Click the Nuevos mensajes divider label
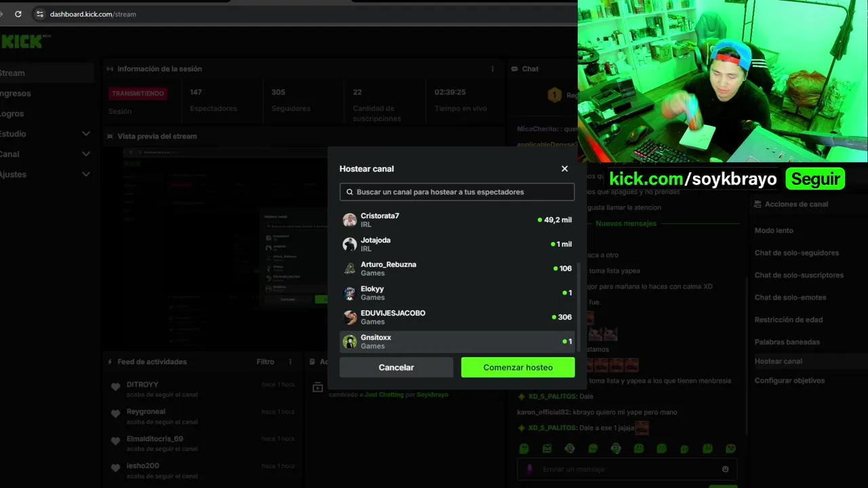The image size is (868, 488). [626, 224]
